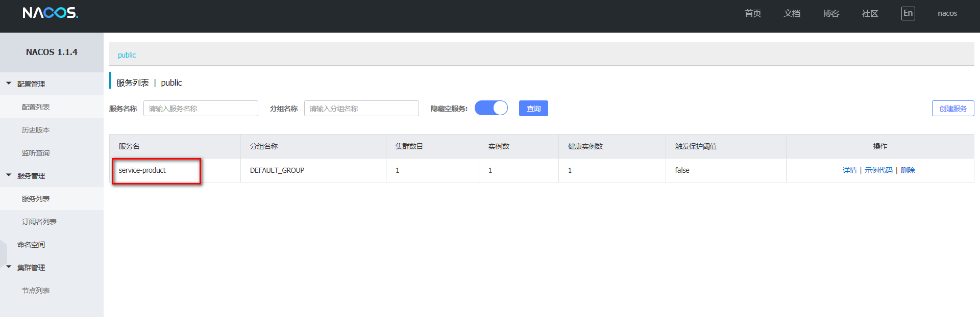Click the 集群数目 column header

432,146
